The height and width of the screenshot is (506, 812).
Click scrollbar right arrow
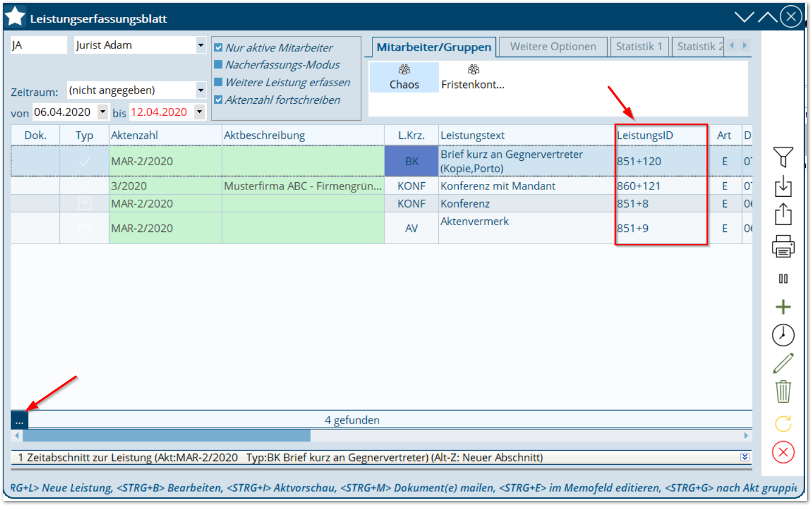(x=746, y=435)
